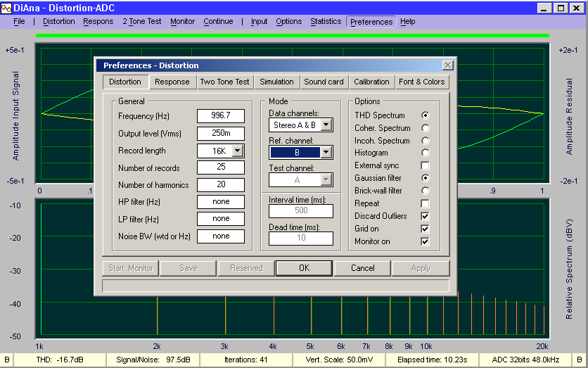This screenshot has height=368, width=588.
Task: Edit the Noise BW field
Action: point(221,236)
